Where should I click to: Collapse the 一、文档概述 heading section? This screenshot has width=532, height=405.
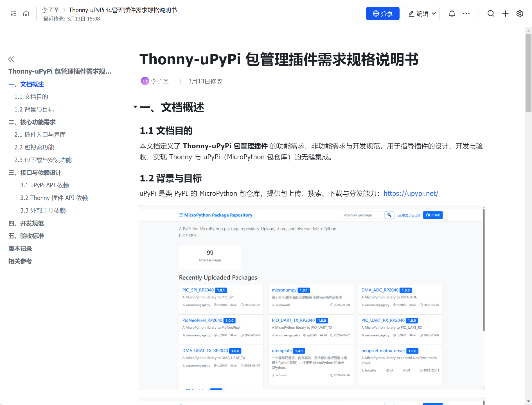click(135, 107)
